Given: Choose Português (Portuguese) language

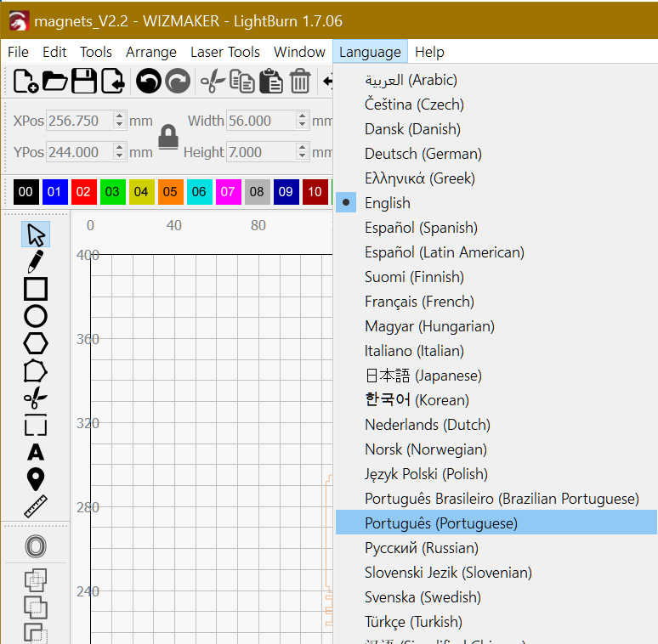Looking at the screenshot, I should [x=496, y=523].
